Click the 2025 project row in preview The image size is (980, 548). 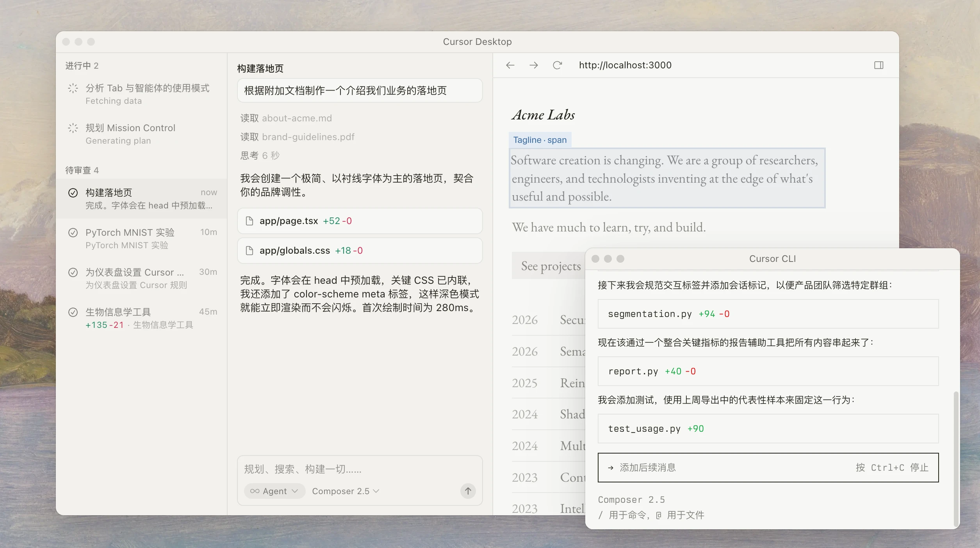[x=549, y=383]
